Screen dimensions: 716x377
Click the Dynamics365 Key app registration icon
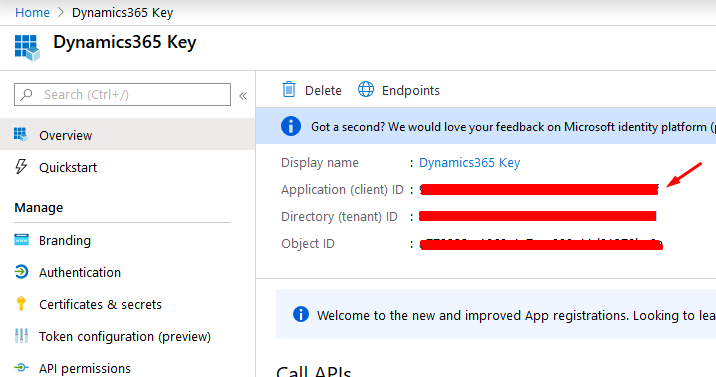tap(27, 47)
